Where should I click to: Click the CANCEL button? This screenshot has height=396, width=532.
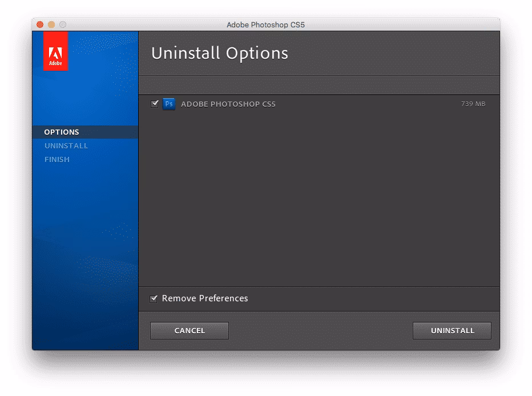pyautogui.click(x=189, y=330)
